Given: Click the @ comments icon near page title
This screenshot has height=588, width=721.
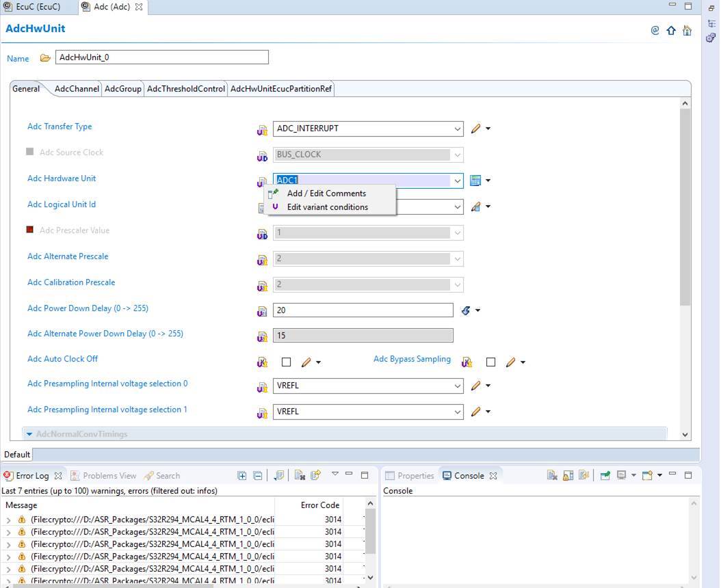Looking at the screenshot, I should tap(656, 30).
